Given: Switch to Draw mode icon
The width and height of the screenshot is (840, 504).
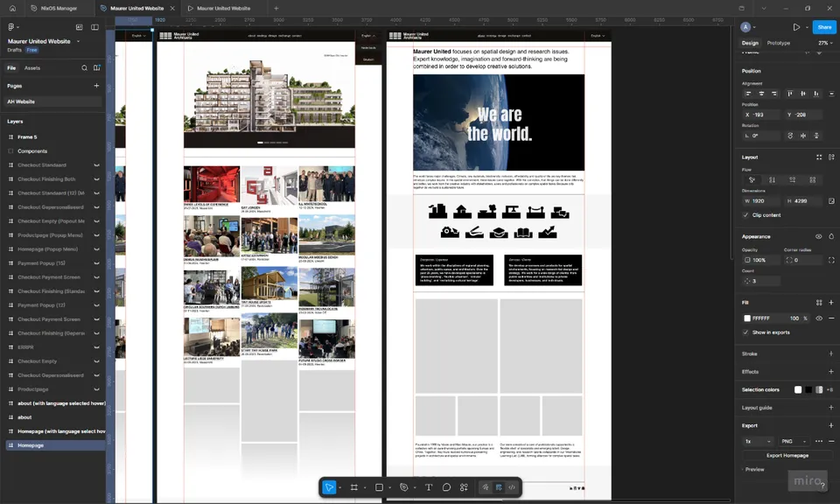Looking at the screenshot, I should [486, 487].
